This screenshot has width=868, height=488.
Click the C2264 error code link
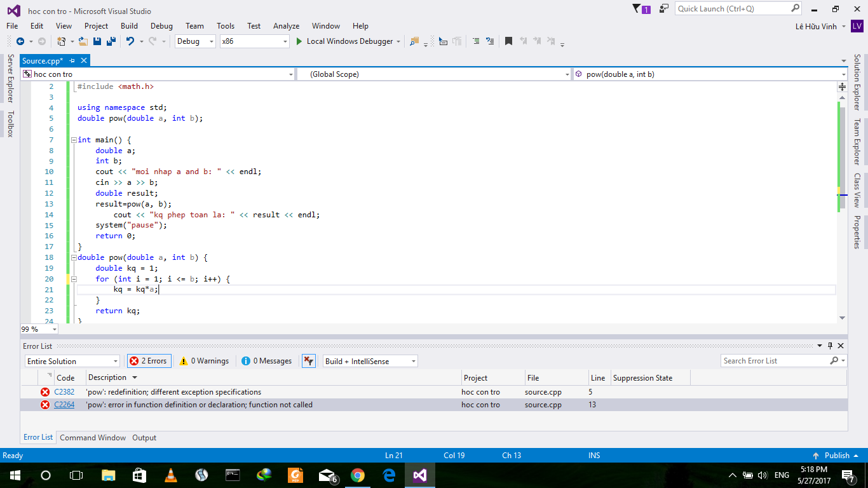tap(64, 405)
